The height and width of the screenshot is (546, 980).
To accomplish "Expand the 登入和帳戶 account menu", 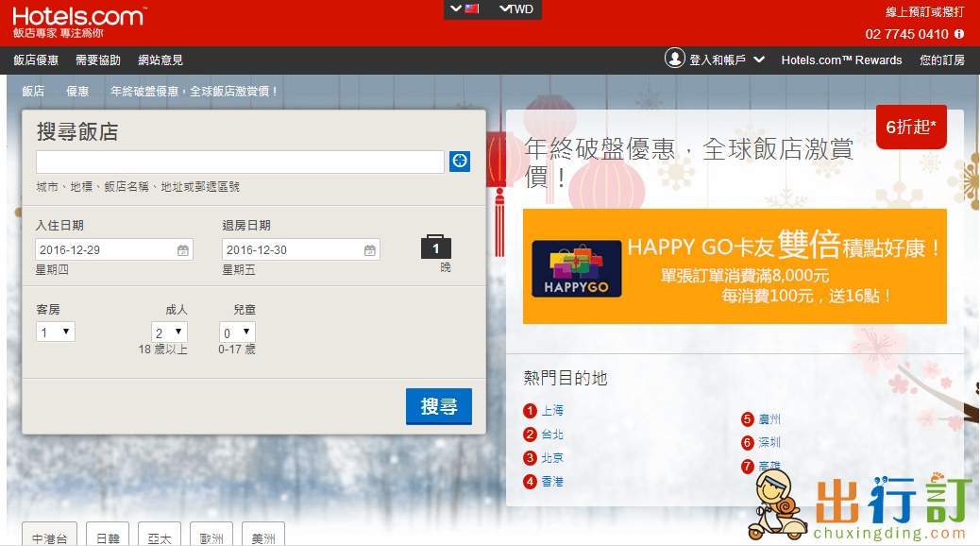I will point(726,60).
